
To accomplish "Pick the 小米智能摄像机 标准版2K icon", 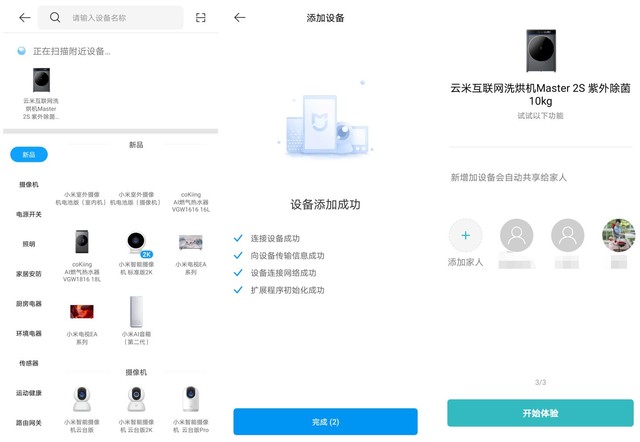I will pos(137,244).
